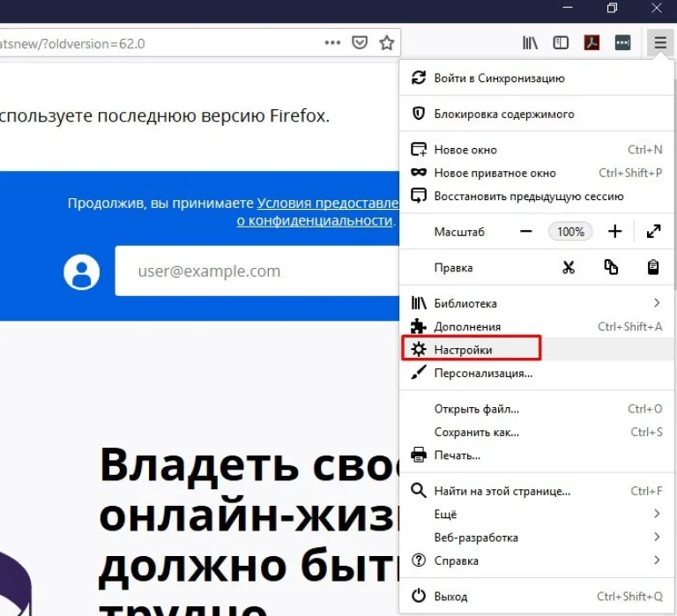The height and width of the screenshot is (616, 677).
Task: Click the email input field user@example.com
Action: click(257, 271)
